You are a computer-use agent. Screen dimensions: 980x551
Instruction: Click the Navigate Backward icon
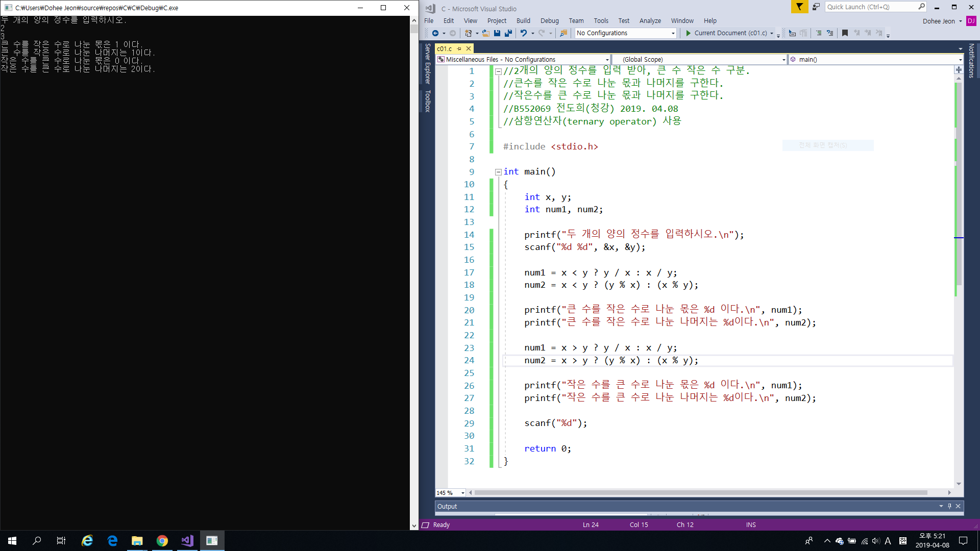point(435,33)
